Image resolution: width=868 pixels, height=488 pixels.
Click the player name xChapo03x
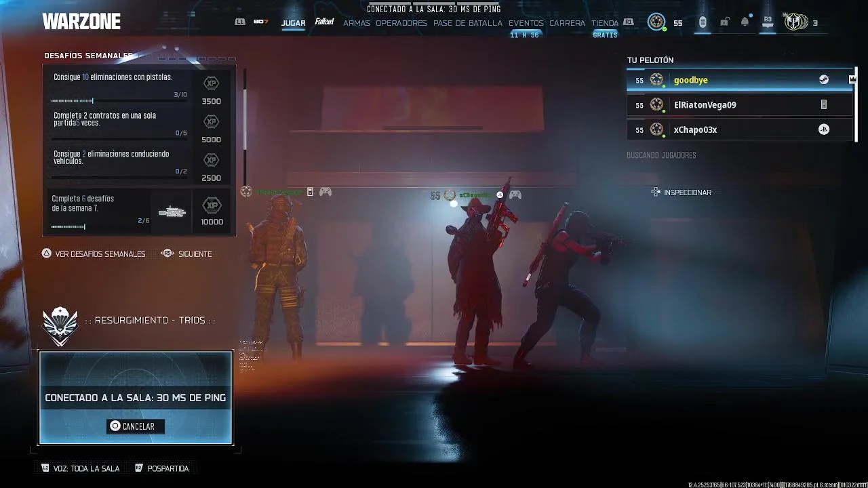coord(695,129)
